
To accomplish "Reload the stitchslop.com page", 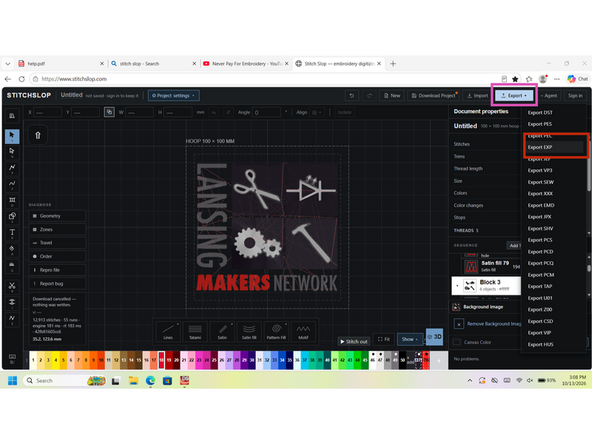I will (22, 79).
